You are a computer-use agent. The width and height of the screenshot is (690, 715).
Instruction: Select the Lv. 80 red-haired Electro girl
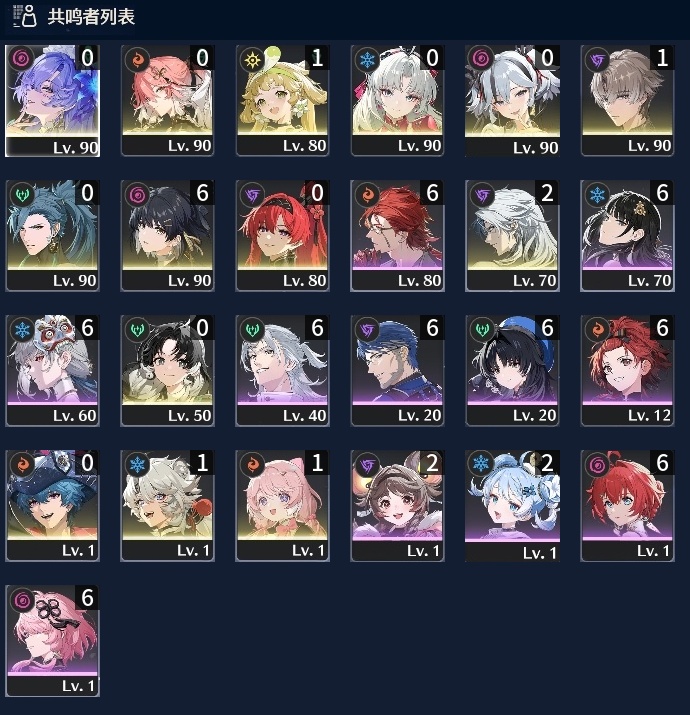point(282,236)
